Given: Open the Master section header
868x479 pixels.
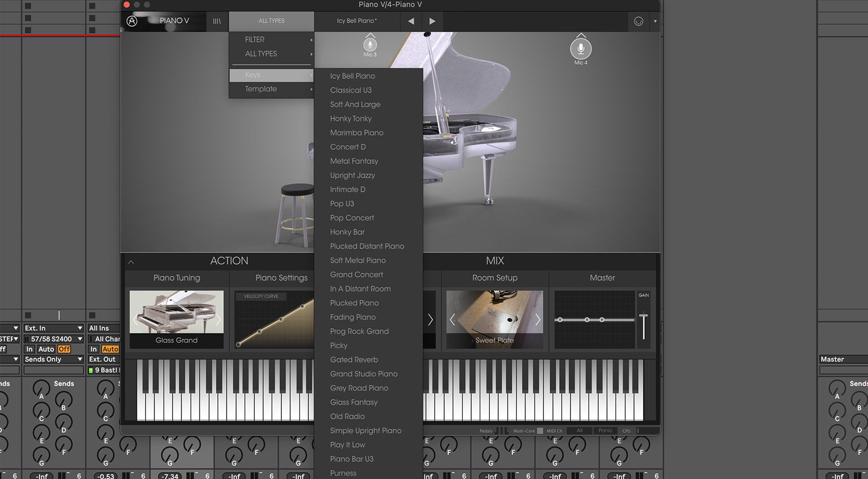Looking at the screenshot, I should coord(603,278).
